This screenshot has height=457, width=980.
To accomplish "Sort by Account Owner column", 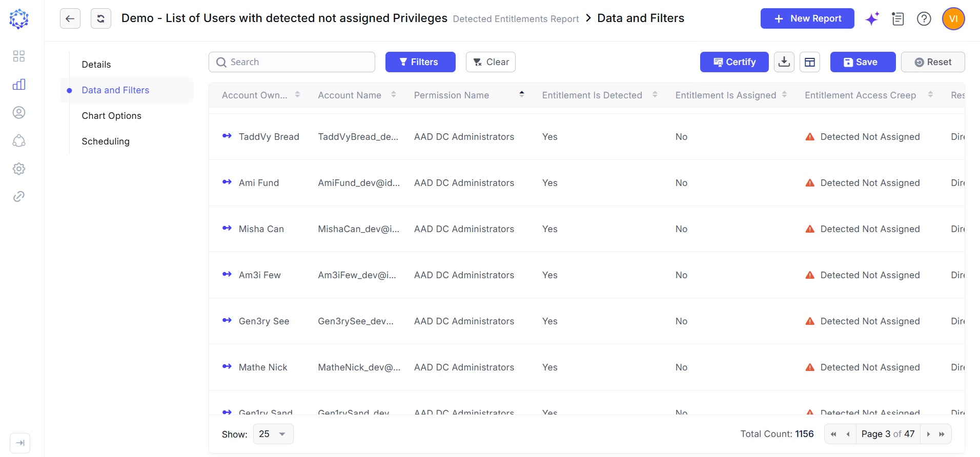I will point(297,95).
